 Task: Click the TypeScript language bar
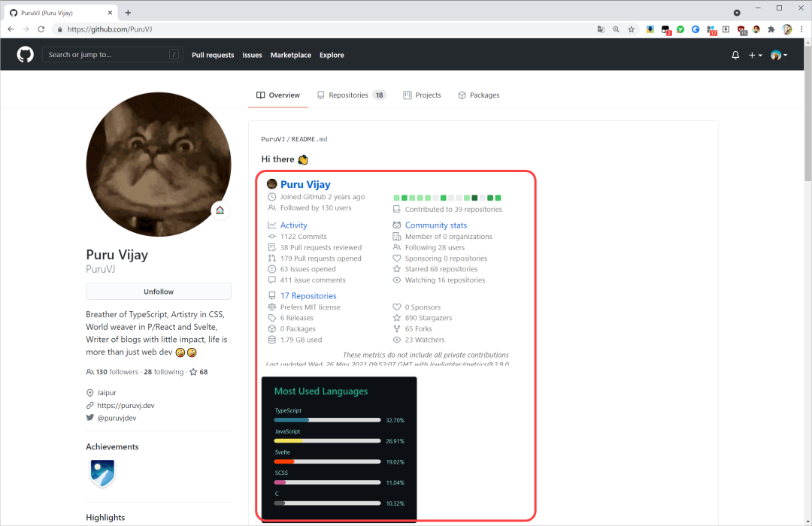(x=327, y=420)
